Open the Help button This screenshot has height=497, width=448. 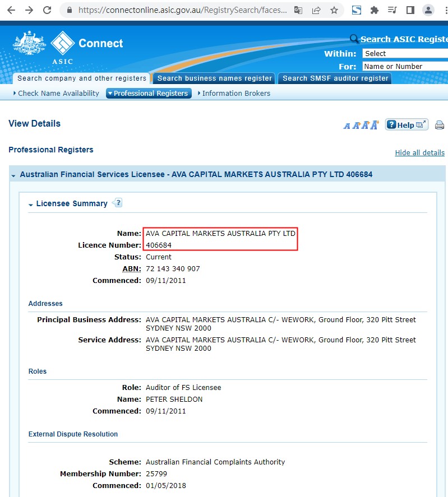pos(407,124)
